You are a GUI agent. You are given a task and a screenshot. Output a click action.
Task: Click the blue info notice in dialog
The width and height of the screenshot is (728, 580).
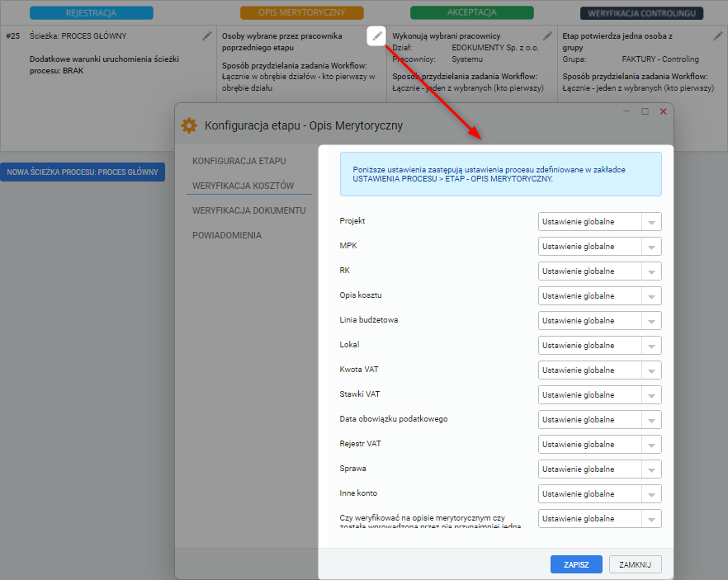pyautogui.click(x=500, y=174)
